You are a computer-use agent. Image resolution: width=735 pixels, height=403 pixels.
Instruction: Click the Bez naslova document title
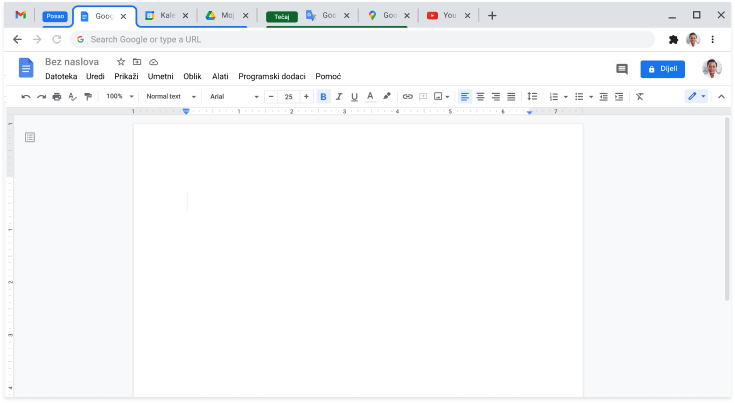[72, 62]
